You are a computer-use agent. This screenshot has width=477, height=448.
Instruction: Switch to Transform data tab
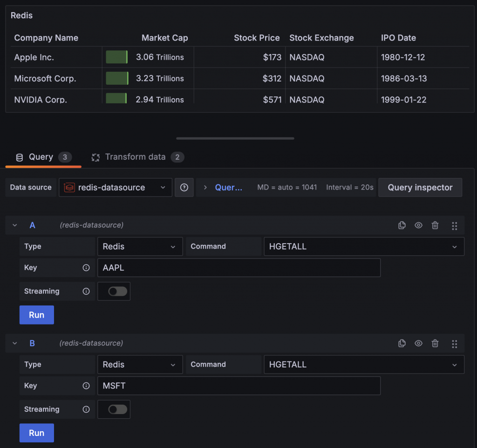[x=137, y=157]
